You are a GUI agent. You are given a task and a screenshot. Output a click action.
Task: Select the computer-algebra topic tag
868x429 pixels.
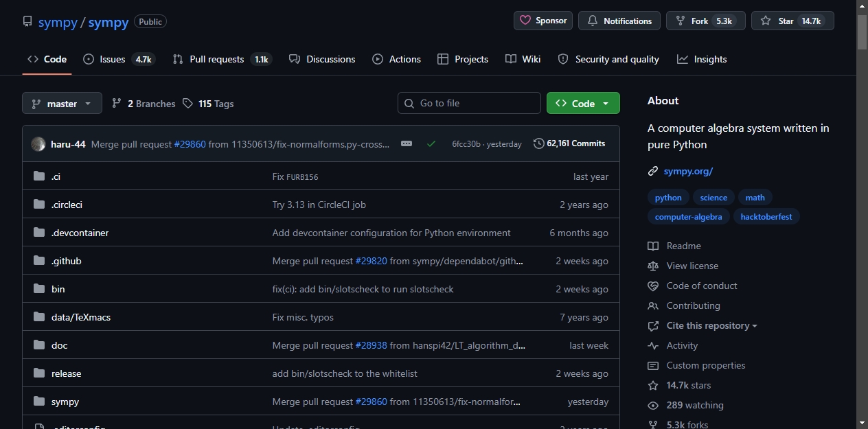pos(688,216)
